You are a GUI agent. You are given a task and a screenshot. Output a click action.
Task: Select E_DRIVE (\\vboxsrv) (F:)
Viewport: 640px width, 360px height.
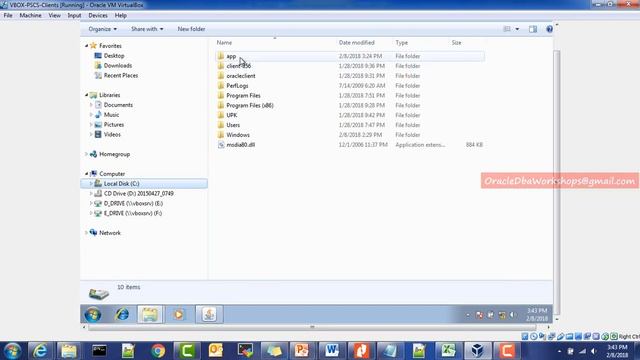click(133, 213)
